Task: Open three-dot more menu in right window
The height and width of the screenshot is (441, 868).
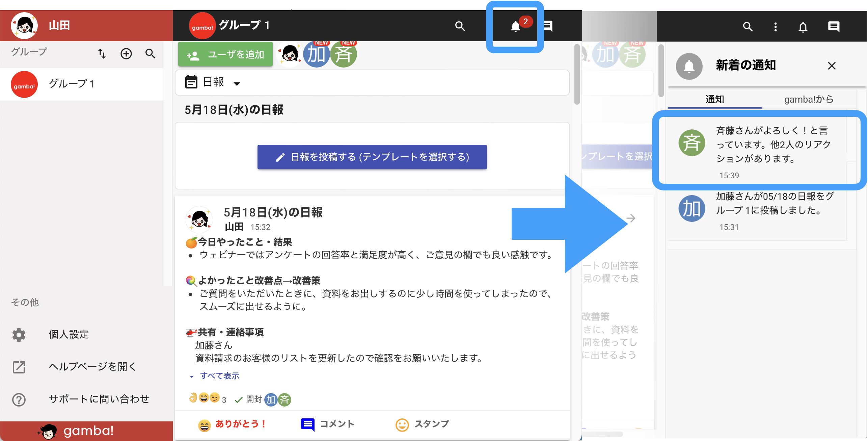Action: click(776, 27)
